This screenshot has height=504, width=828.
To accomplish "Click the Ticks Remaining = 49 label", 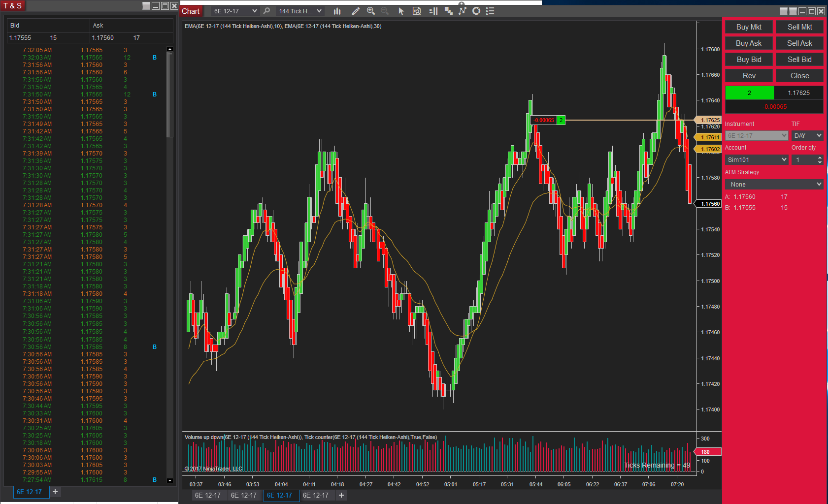I will tap(657, 465).
